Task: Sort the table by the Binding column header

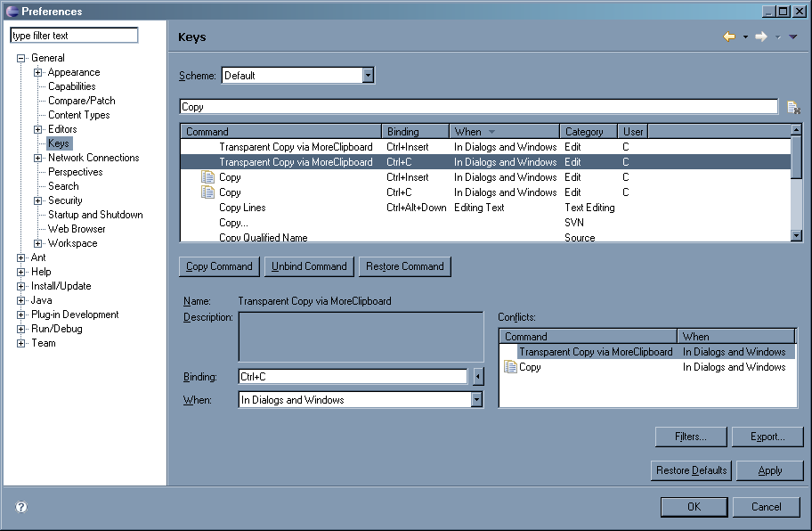Action: [x=414, y=131]
